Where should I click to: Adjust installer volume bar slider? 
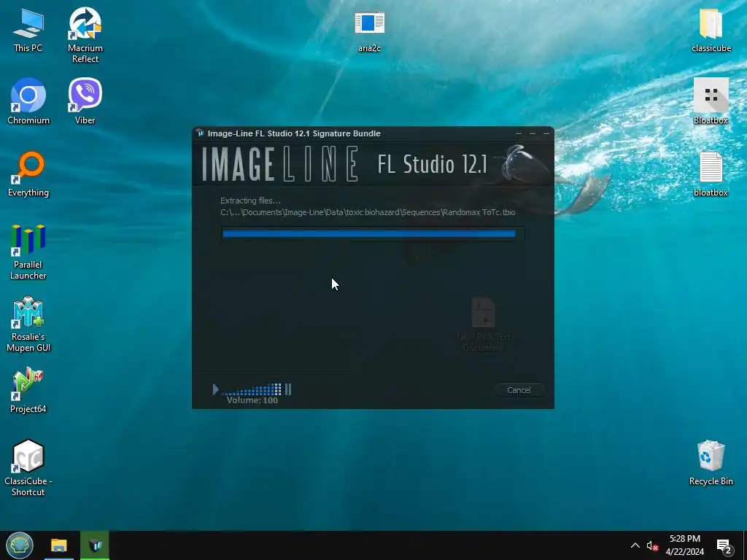pyautogui.click(x=252, y=390)
